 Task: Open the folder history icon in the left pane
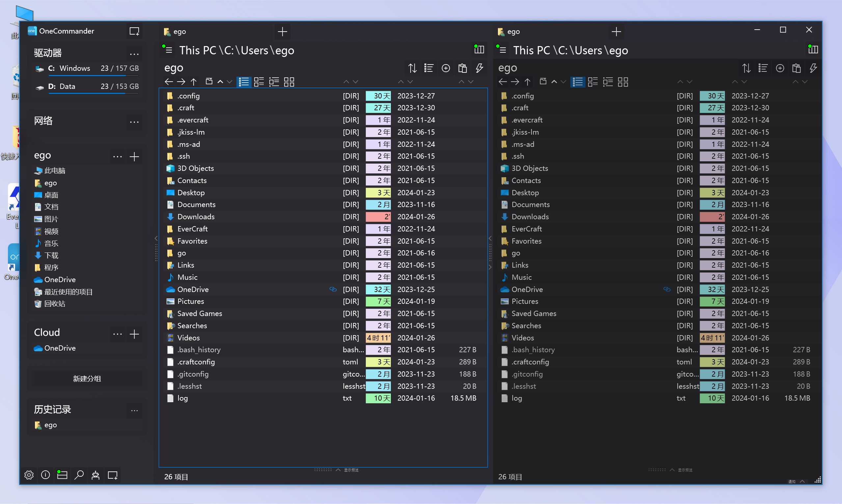pos(209,82)
